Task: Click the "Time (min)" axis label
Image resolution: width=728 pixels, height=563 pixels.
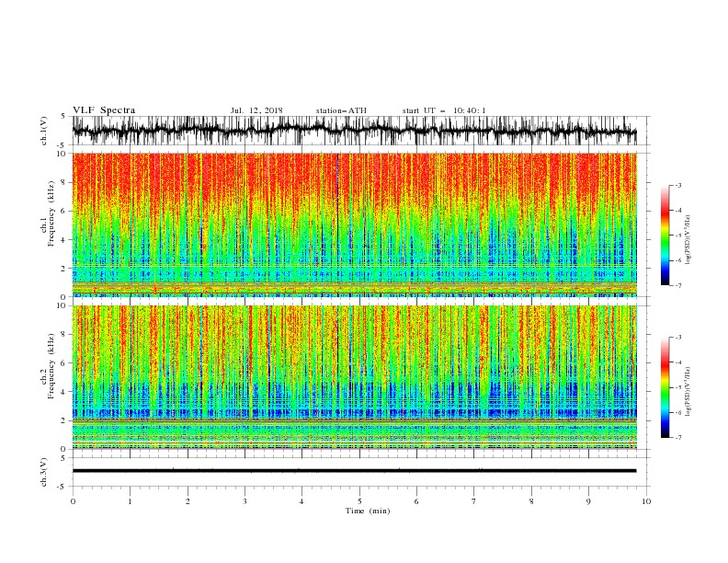Action: (368, 511)
